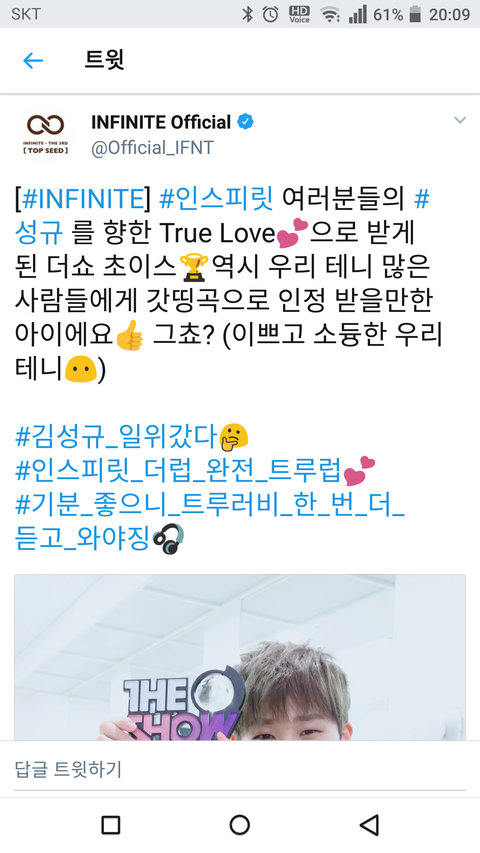Expand the tweet options chevron
The width and height of the screenshot is (480, 853).
click(x=460, y=120)
